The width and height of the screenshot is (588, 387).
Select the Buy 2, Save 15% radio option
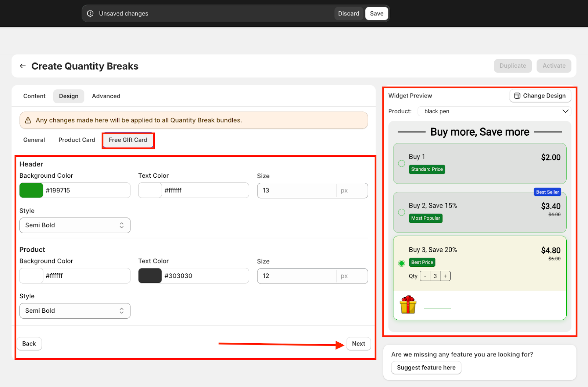[402, 212]
